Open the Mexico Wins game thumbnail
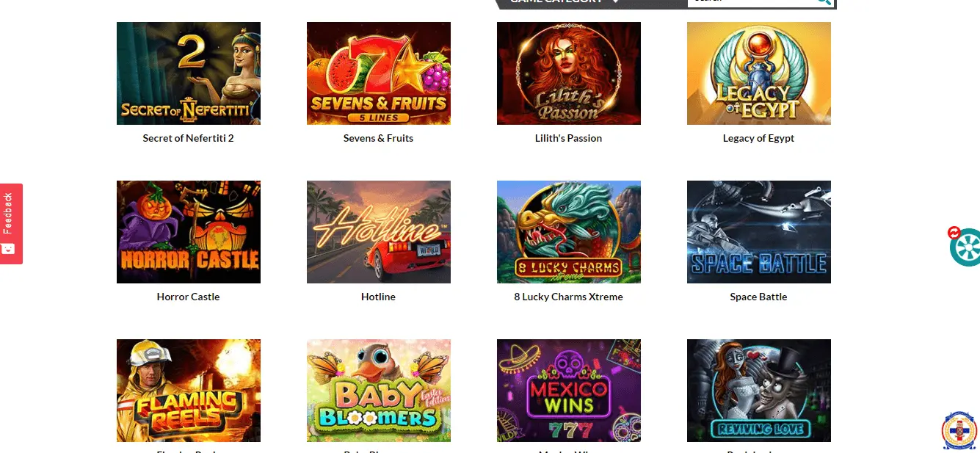 click(x=569, y=391)
